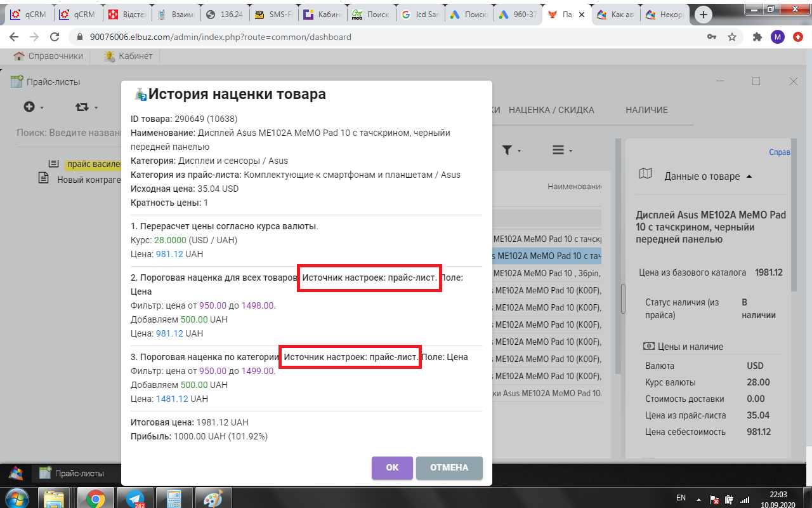Viewport: 812px width, 508px height.
Task: Click the price 1481.12 UAH in step 3
Action: (182, 399)
